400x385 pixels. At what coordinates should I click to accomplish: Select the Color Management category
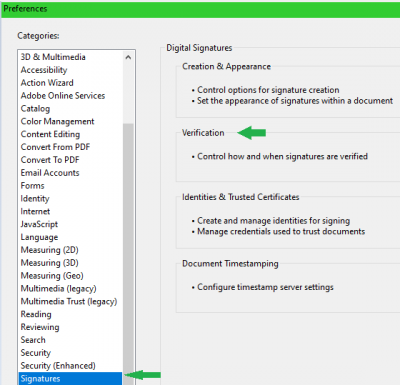pyautogui.click(x=57, y=121)
